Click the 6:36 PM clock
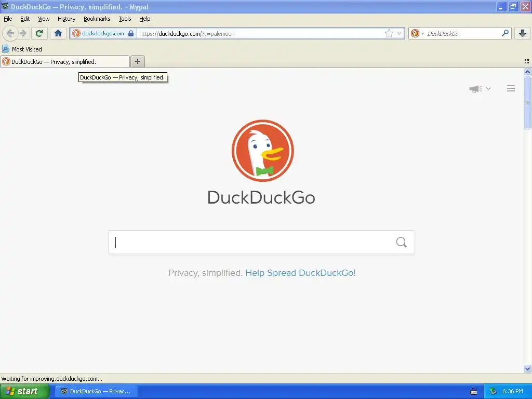Image resolution: width=532 pixels, height=399 pixels. pos(512,392)
